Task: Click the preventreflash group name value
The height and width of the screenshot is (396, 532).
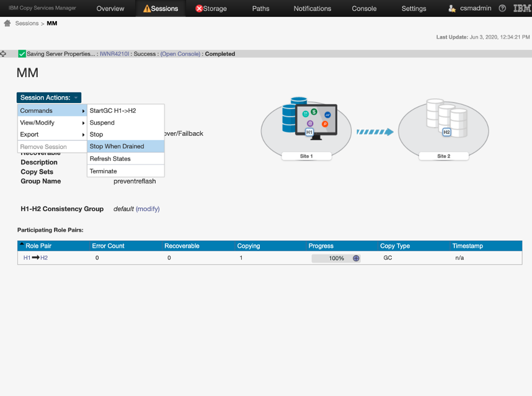Action: pos(135,181)
